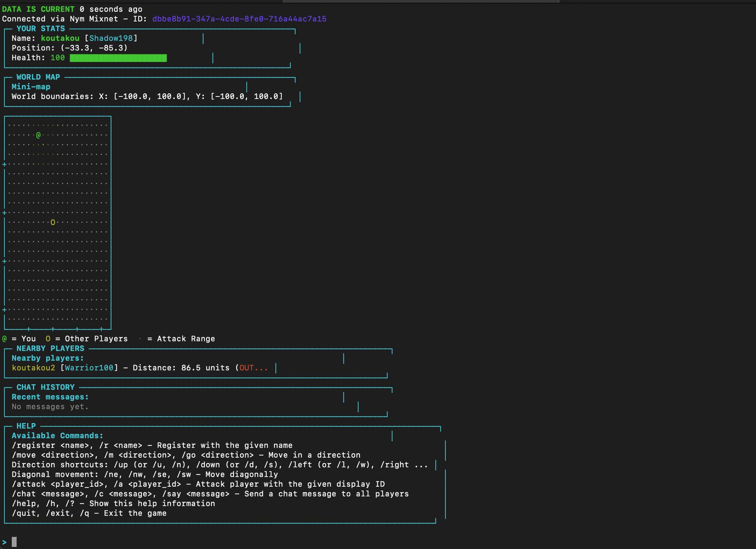Click the '= Attack Range' legend entry
Image resolution: width=756 pixels, height=549 pixels.
176,339
